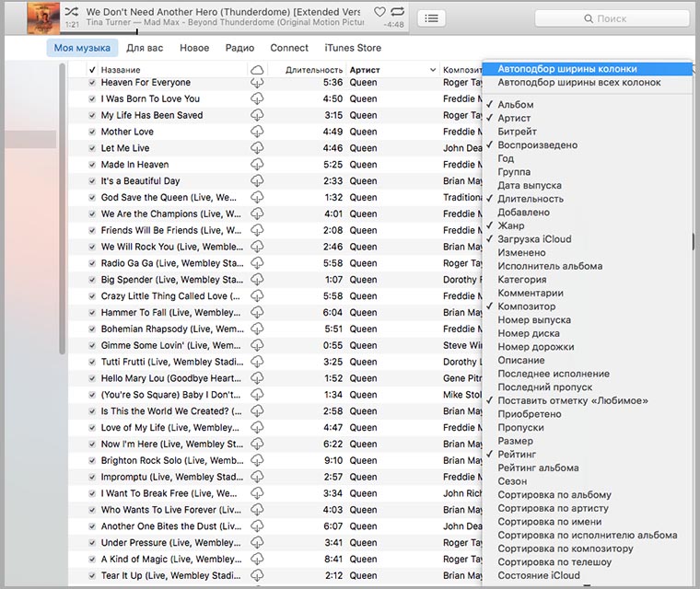Select the Now I'm Here song title
700x589 pixels.
point(172,444)
